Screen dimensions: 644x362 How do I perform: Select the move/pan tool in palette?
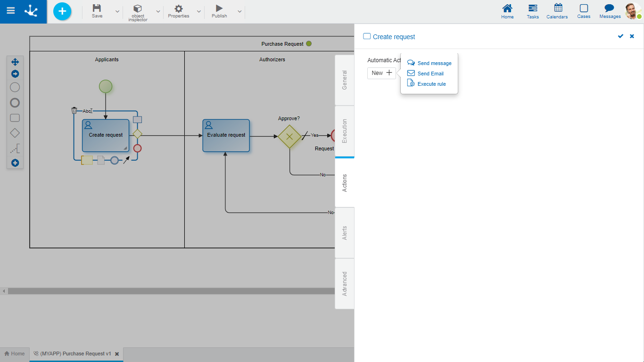coord(15,62)
